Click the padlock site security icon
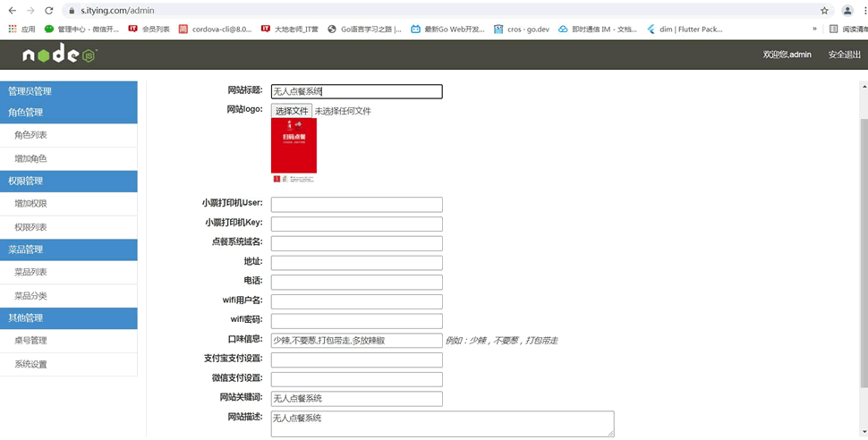The width and height of the screenshot is (868, 440). [x=71, y=11]
